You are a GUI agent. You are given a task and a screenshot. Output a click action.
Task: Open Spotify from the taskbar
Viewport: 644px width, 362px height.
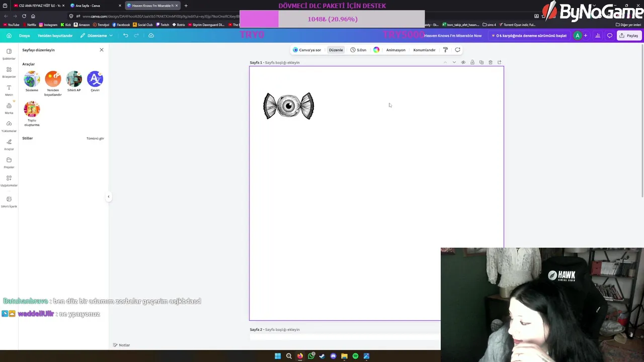click(355, 356)
